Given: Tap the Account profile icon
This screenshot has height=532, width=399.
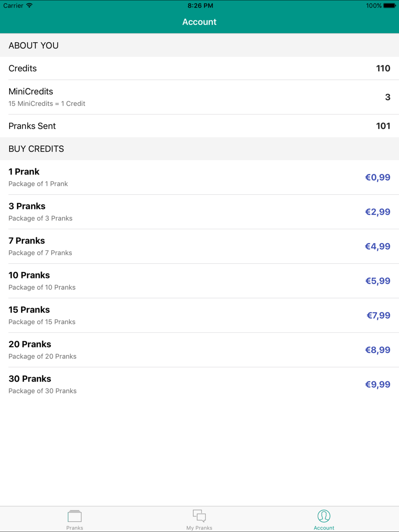Looking at the screenshot, I should point(324,516).
